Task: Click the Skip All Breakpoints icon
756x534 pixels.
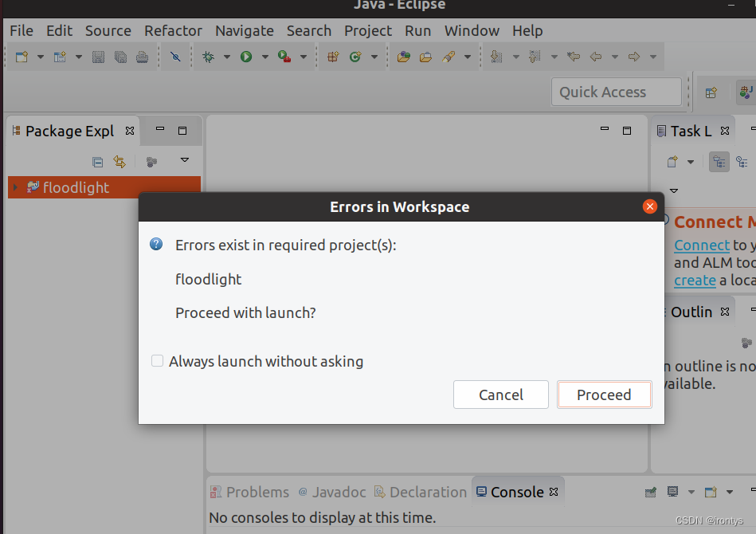Action: tap(175, 57)
